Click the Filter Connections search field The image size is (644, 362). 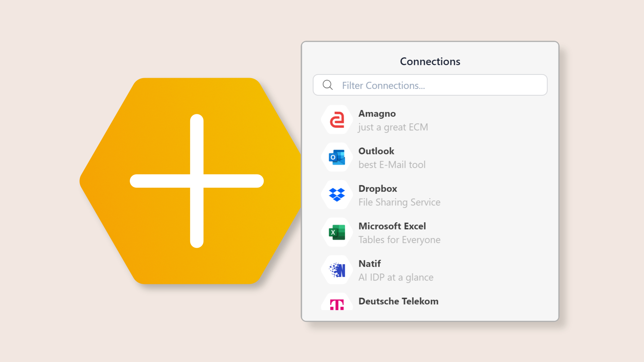pyautogui.click(x=429, y=85)
